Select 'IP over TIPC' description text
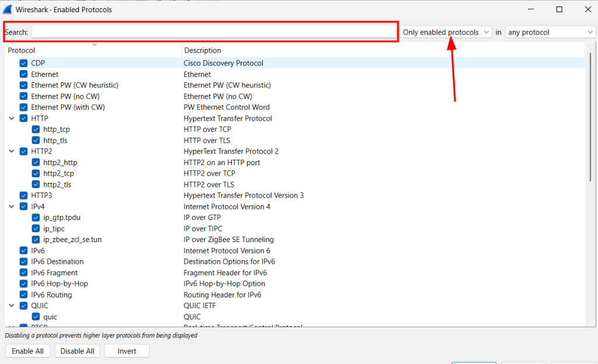Image resolution: width=598 pixels, height=364 pixels. pyautogui.click(x=203, y=229)
